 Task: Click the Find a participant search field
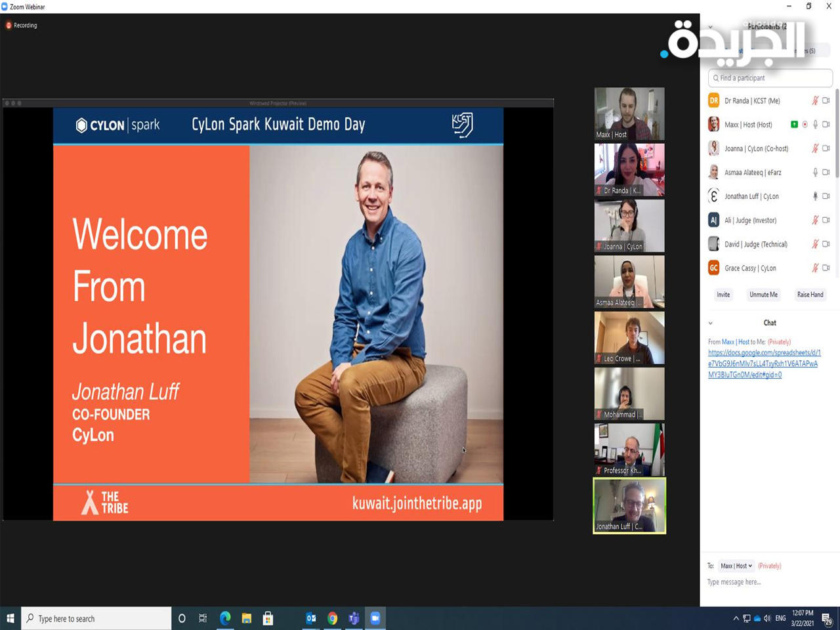click(x=770, y=78)
